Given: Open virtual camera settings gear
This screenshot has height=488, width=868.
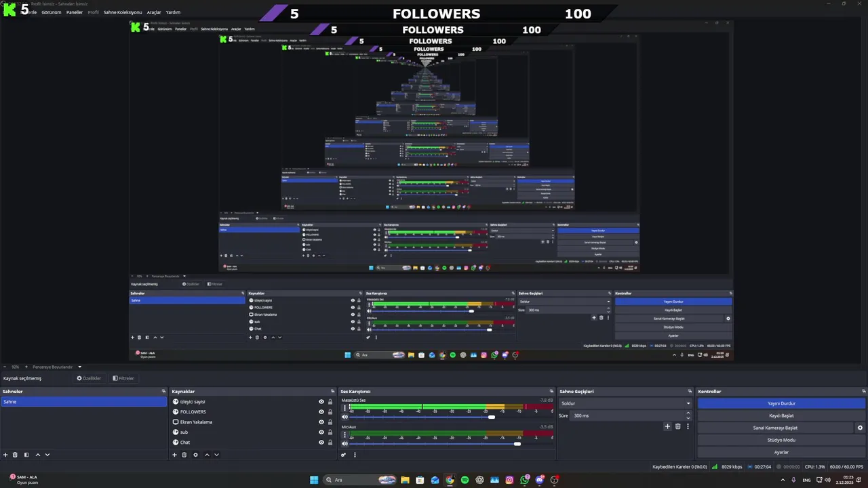Looking at the screenshot, I should [860, 428].
